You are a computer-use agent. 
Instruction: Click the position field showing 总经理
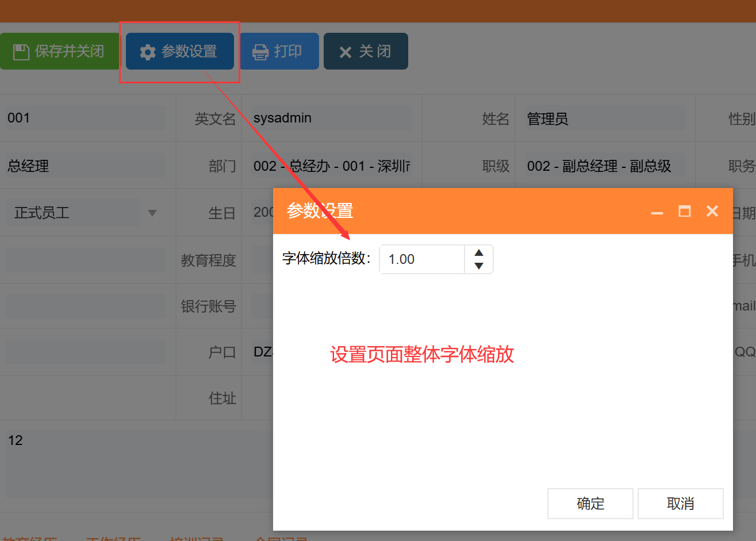point(85,166)
